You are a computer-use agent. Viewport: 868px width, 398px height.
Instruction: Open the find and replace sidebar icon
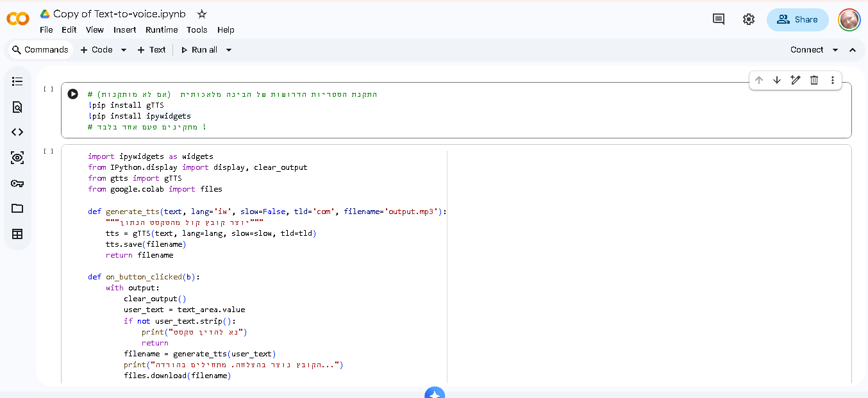click(x=17, y=107)
